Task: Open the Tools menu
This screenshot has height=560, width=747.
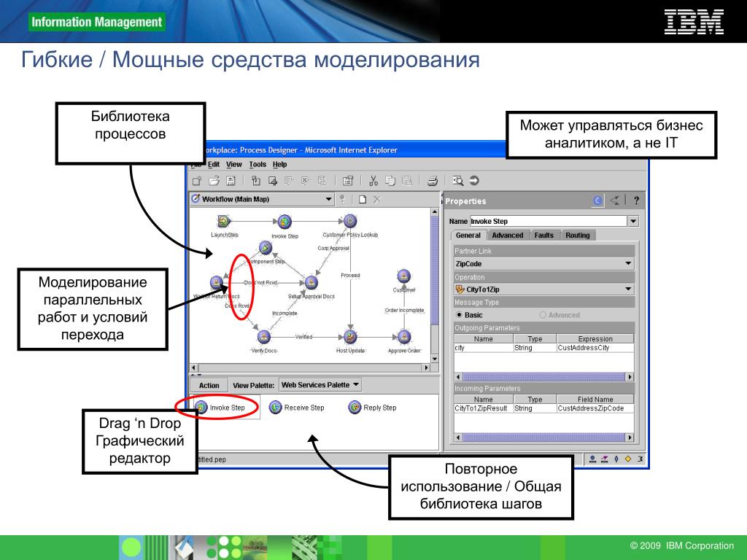Action: (x=258, y=164)
